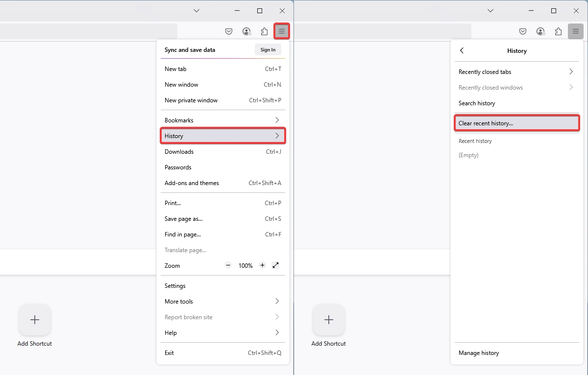
Task: Choose Exit from the menu
Action: coord(223,352)
